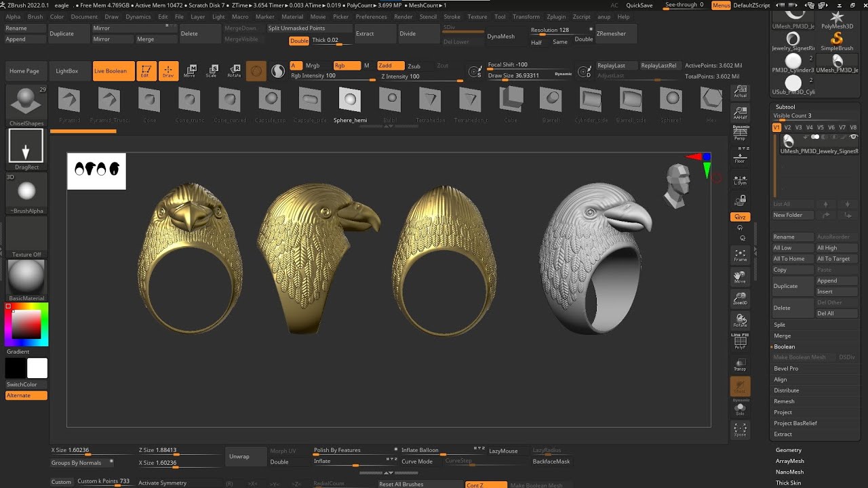Toggle perspective Persp view
Viewport: 868px width, 488px height.
(740, 133)
